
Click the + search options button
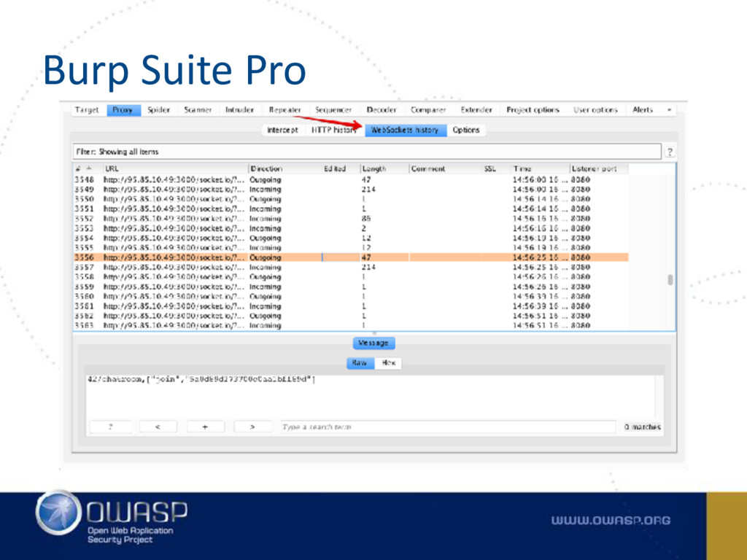pyautogui.click(x=205, y=427)
